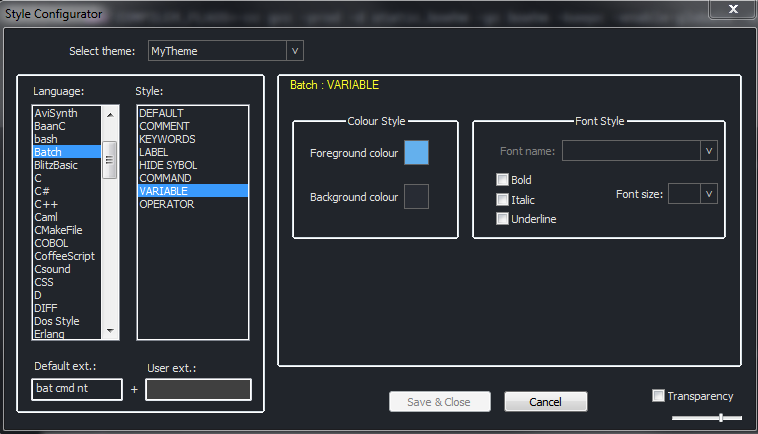
Task: Select CoffeeScript in Language list
Action: coord(67,256)
